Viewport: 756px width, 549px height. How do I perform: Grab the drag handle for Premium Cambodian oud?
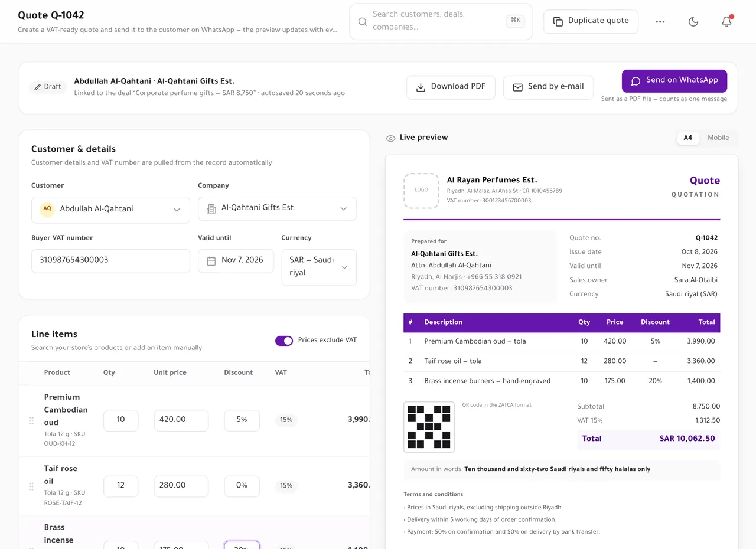[31, 420]
